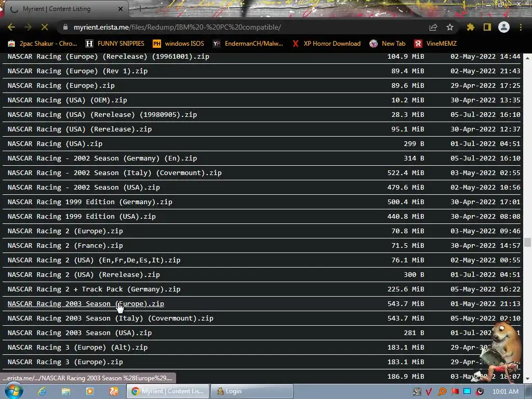532x399 pixels.
Task: Download NASCAR Racing 1999 Edition (USA).zip
Action: pos(82,217)
